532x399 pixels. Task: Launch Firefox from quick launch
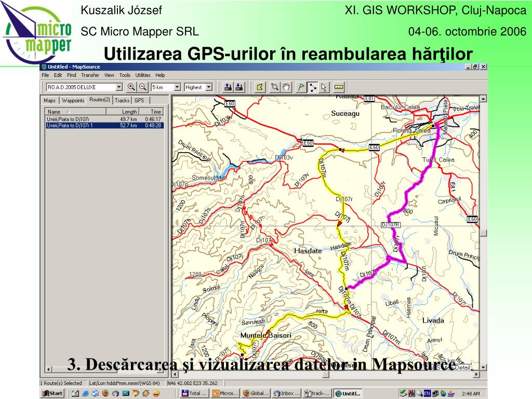(105, 393)
